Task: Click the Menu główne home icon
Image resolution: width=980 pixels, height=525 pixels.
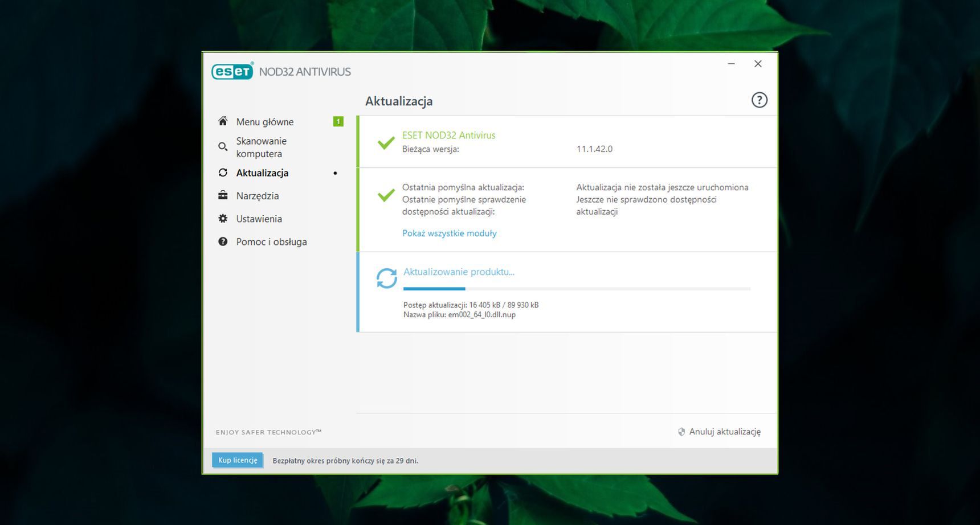Action: point(223,121)
